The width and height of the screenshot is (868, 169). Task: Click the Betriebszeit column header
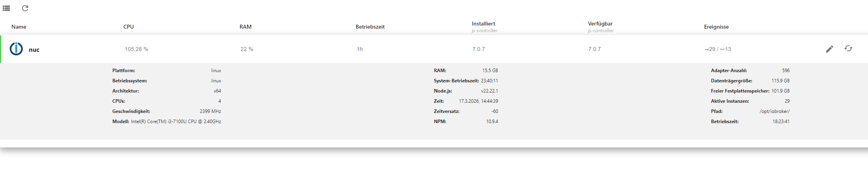pyautogui.click(x=370, y=27)
